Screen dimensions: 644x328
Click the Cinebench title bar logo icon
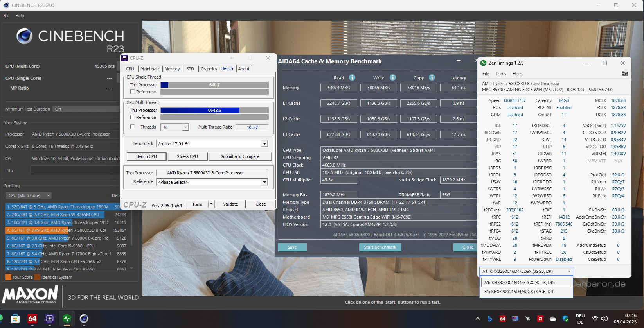(6, 5)
